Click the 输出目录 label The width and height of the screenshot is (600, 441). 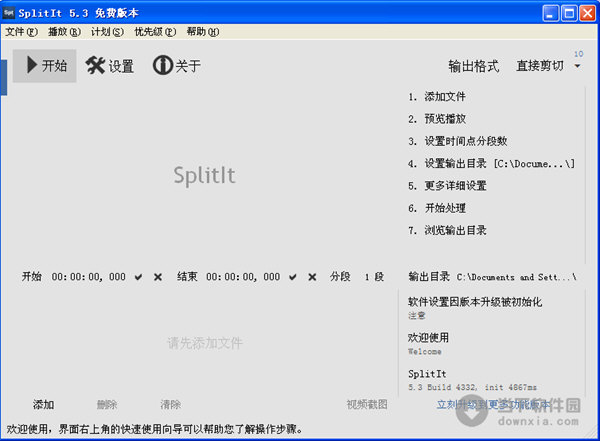click(x=429, y=276)
